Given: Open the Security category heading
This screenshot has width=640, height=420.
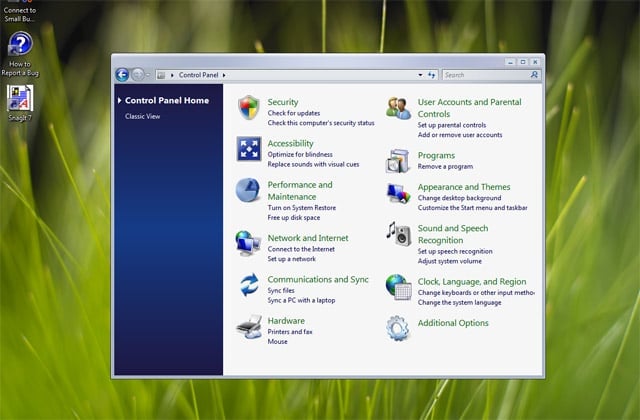Looking at the screenshot, I should point(283,102).
